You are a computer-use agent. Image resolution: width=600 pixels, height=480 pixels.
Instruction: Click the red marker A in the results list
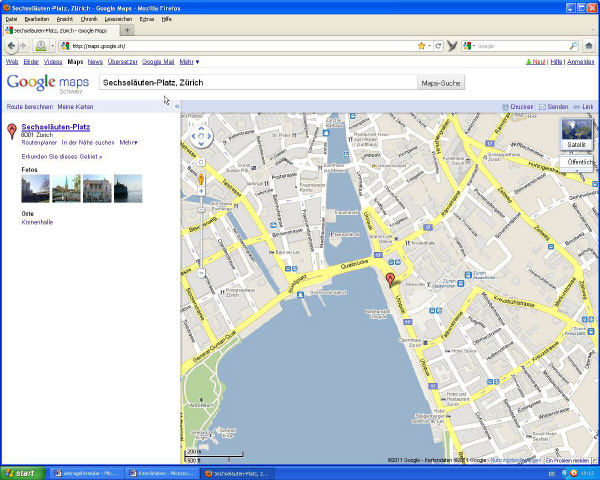(x=12, y=131)
